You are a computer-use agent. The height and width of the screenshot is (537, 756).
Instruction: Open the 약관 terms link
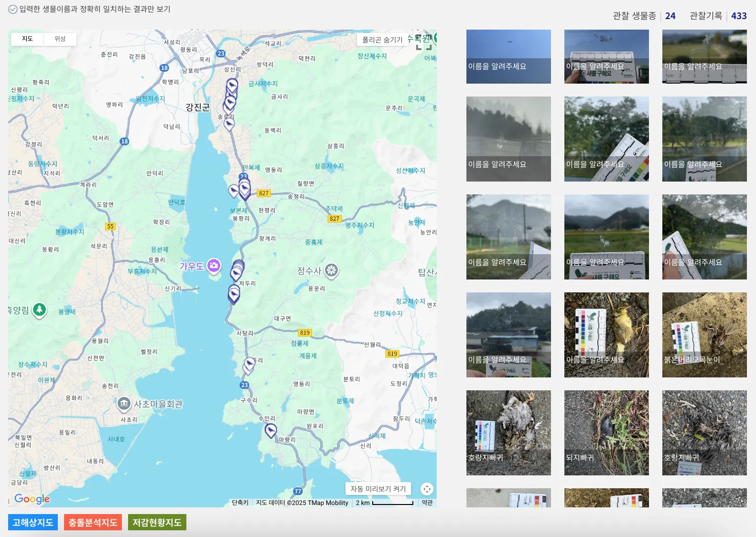point(427,503)
